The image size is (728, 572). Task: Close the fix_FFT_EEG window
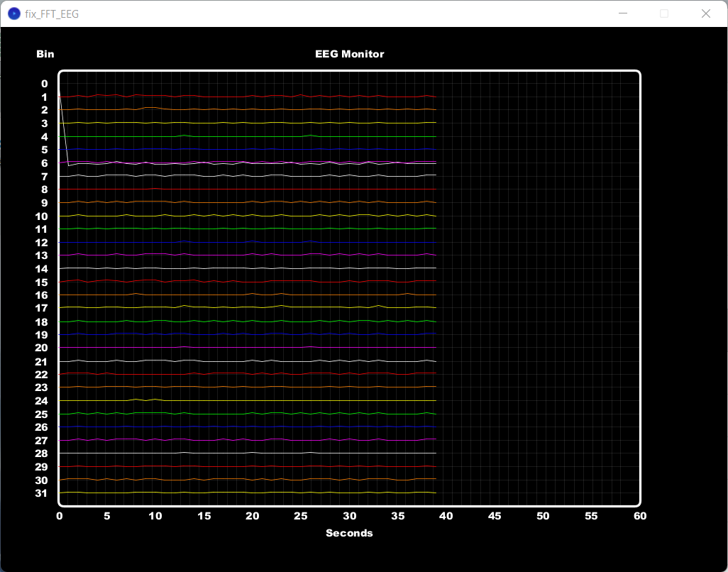[x=705, y=13]
